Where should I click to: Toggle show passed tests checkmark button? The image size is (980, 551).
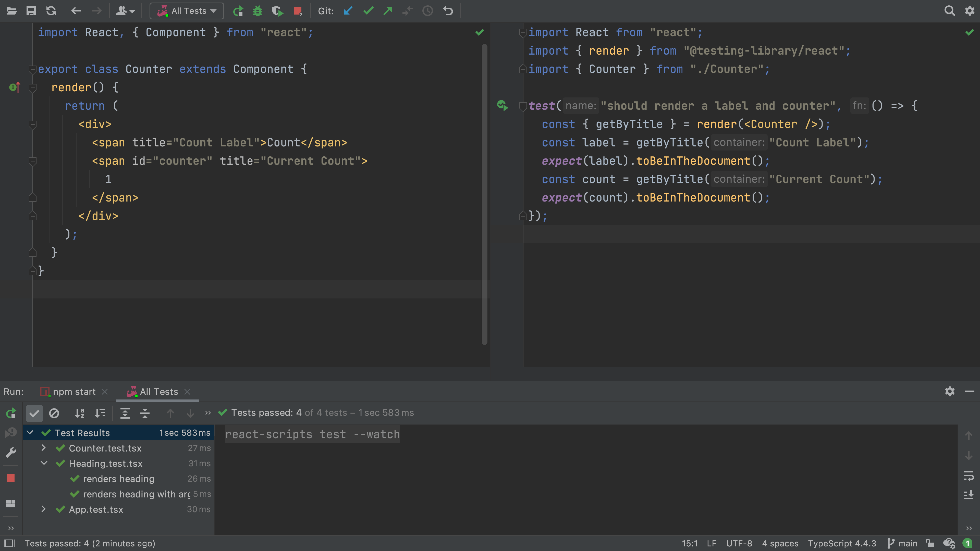(34, 413)
